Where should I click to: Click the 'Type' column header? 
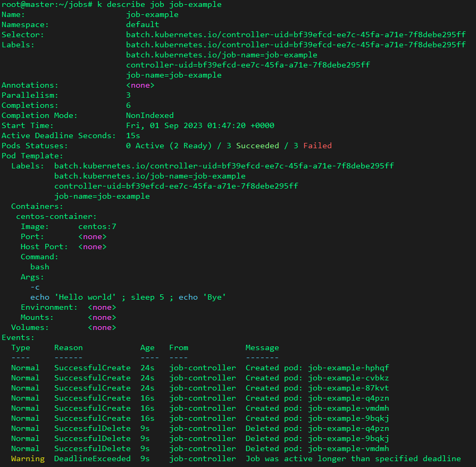tap(21, 348)
